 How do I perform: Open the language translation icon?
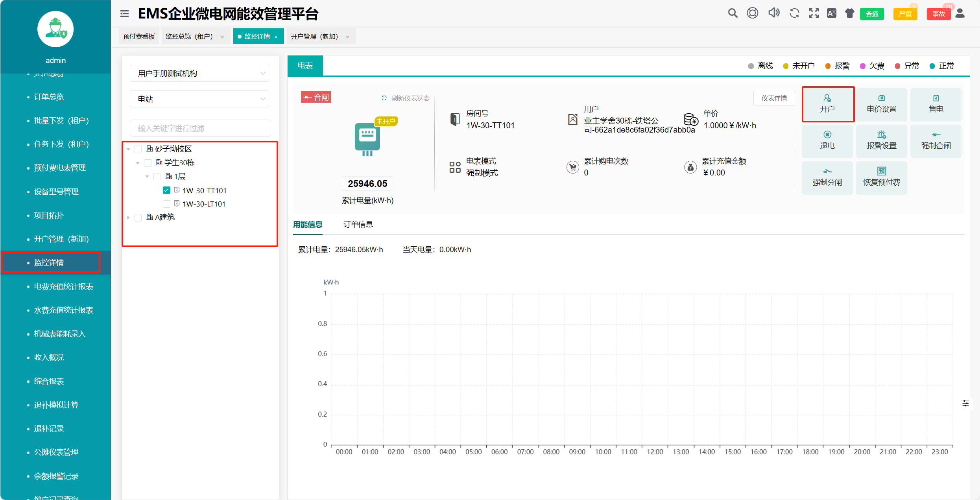point(831,13)
